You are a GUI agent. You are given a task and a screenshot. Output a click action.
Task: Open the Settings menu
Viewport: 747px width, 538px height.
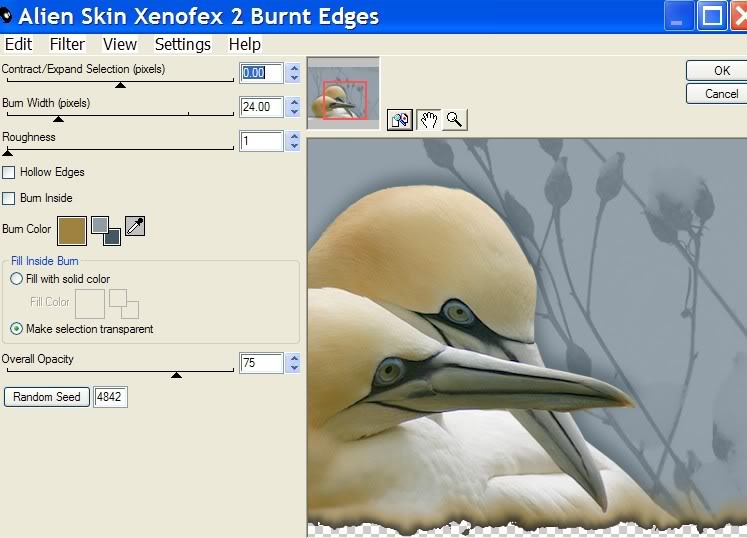[183, 44]
